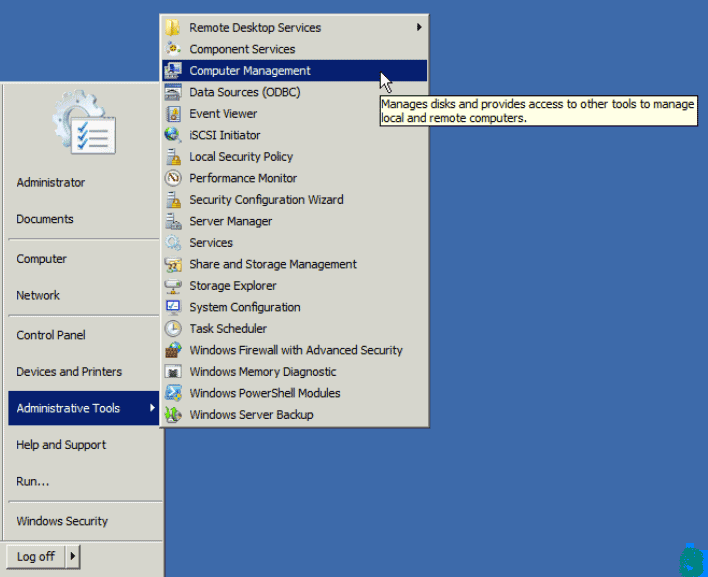Open System Configuration
The width and height of the screenshot is (708, 577).
point(245,307)
